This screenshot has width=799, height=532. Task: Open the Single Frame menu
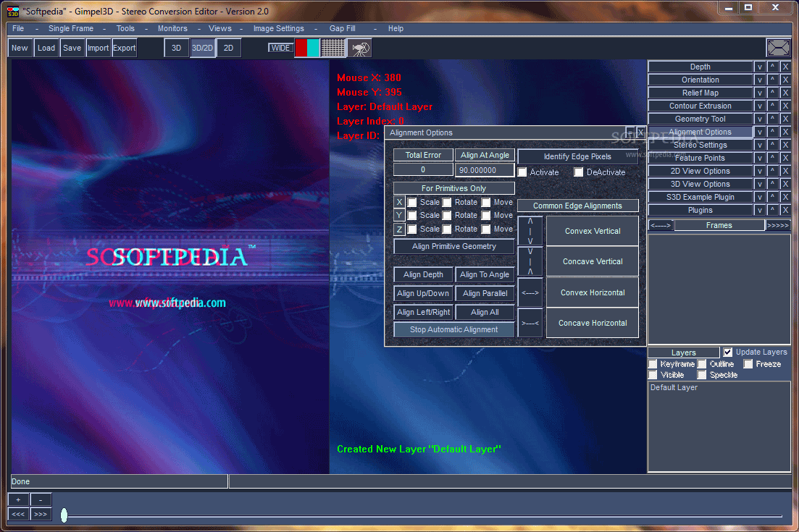point(71,28)
